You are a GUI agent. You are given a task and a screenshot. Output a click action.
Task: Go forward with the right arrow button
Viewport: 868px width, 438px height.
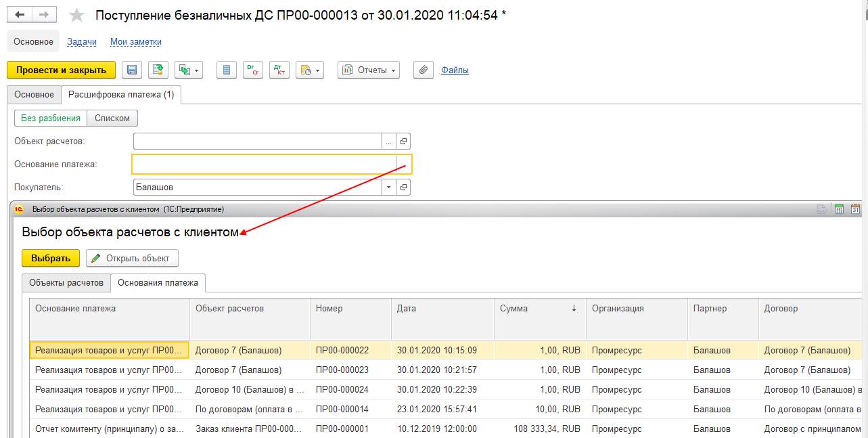(x=43, y=14)
